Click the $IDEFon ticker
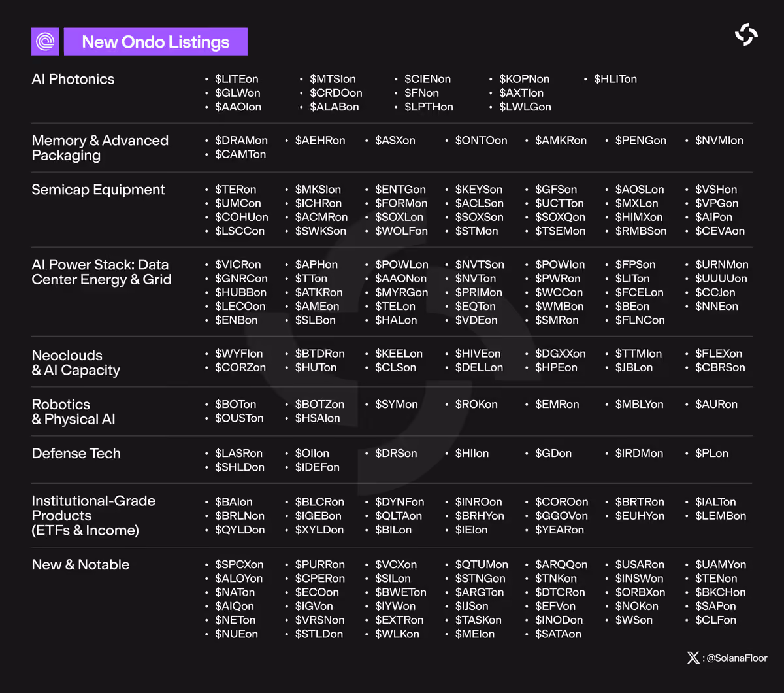This screenshot has height=693, width=784. click(318, 467)
